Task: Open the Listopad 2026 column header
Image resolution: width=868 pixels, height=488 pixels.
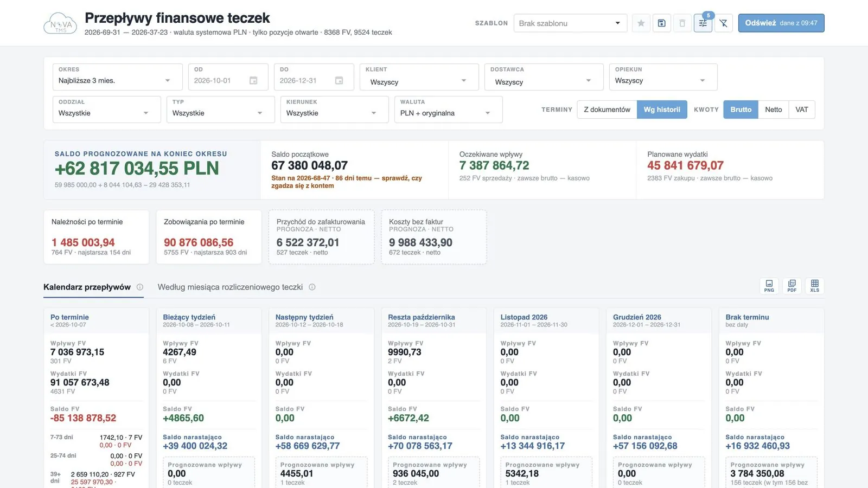Action: (x=546, y=320)
